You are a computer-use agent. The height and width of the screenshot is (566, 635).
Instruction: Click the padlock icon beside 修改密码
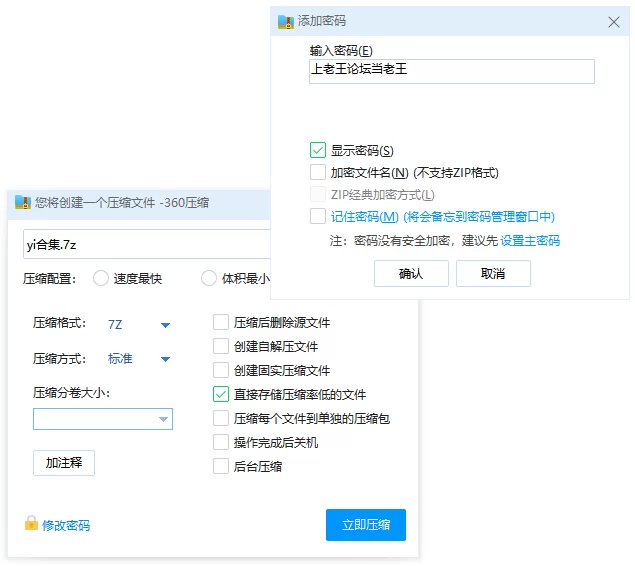pyautogui.click(x=31, y=523)
